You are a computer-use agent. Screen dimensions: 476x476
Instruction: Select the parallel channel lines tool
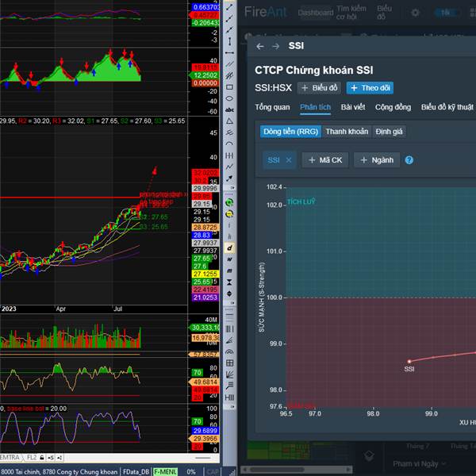[229, 64]
